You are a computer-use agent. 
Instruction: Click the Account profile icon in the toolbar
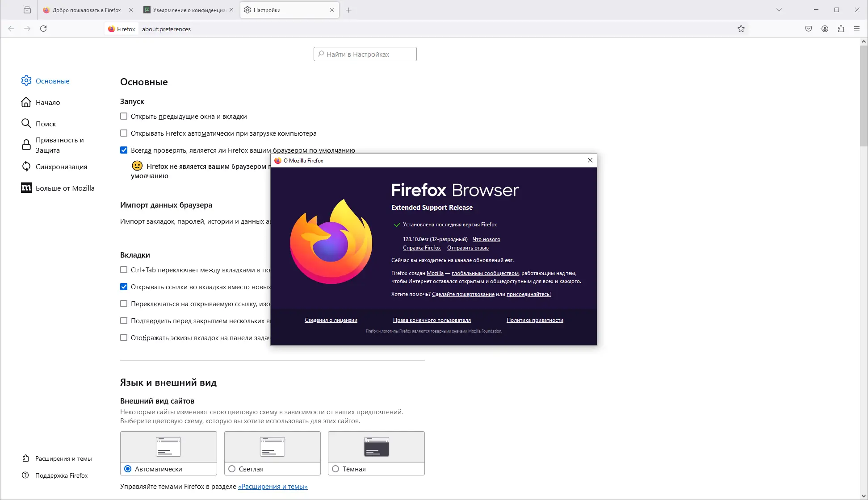tap(825, 29)
